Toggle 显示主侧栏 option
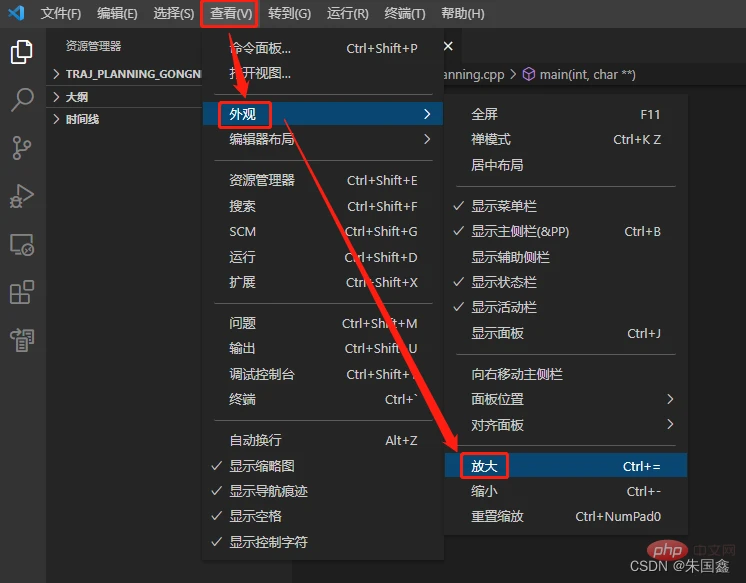The height and width of the screenshot is (583, 746). pyautogui.click(x=566, y=231)
